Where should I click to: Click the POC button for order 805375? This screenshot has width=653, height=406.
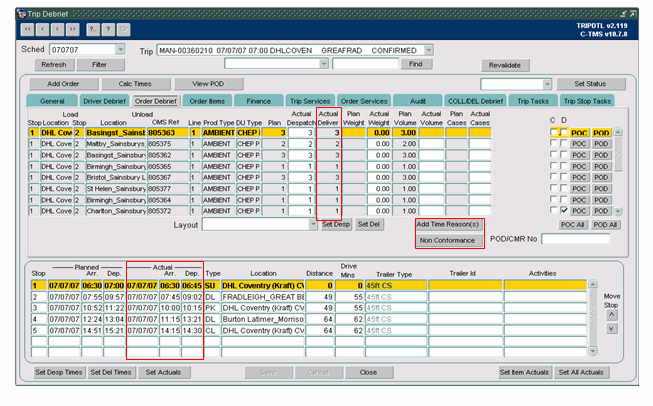point(579,144)
